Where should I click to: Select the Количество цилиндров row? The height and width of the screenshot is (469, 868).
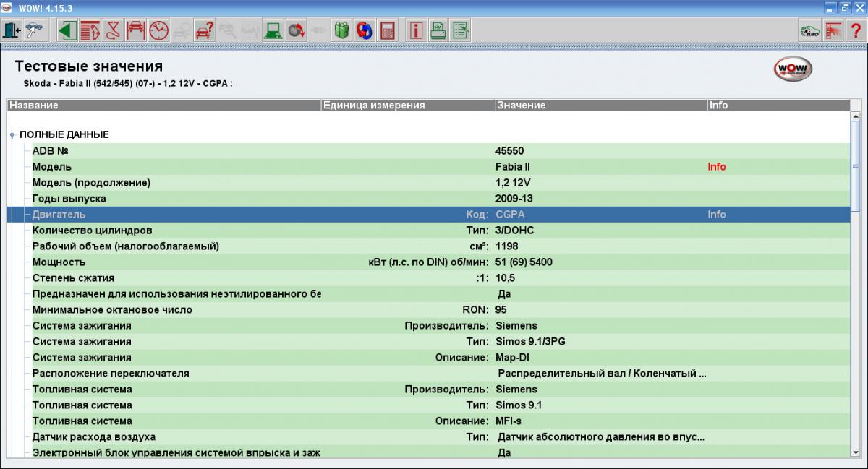click(x=441, y=231)
